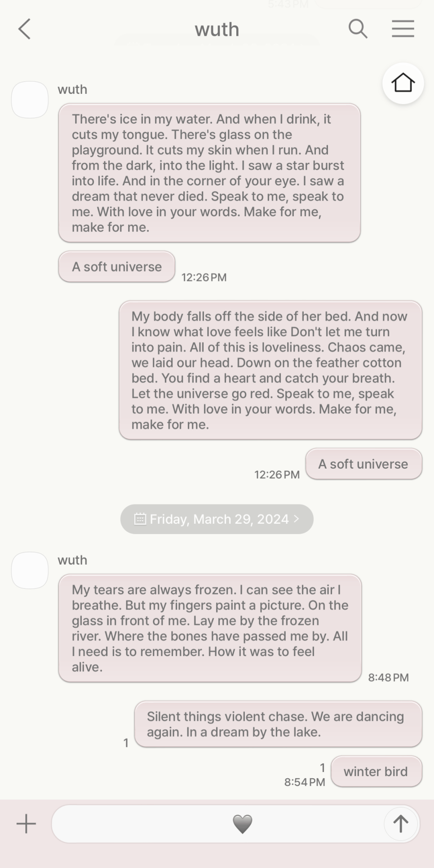Tap the gray heart icon

click(x=242, y=824)
